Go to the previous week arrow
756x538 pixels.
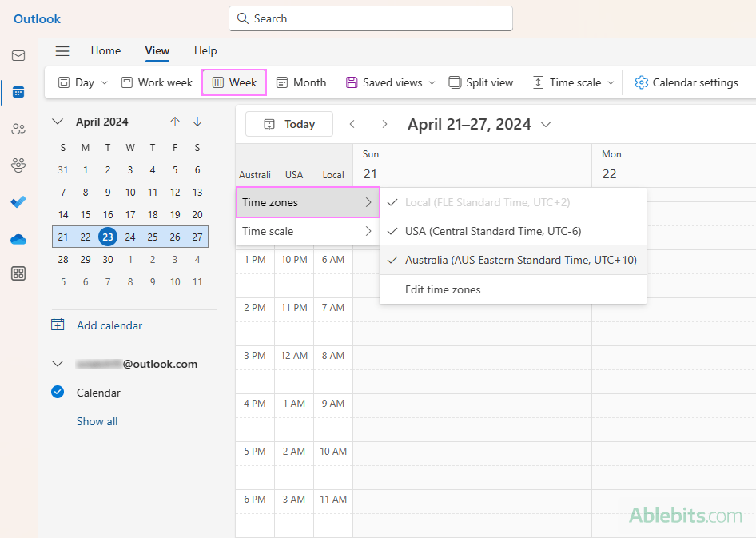point(352,124)
